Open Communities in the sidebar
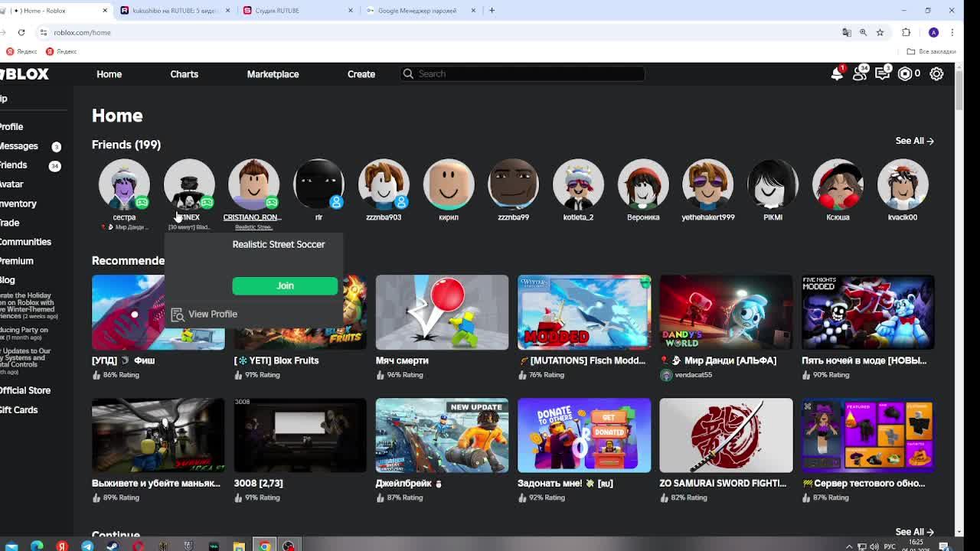This screenshot has width=980, height=551. (25, 242)
